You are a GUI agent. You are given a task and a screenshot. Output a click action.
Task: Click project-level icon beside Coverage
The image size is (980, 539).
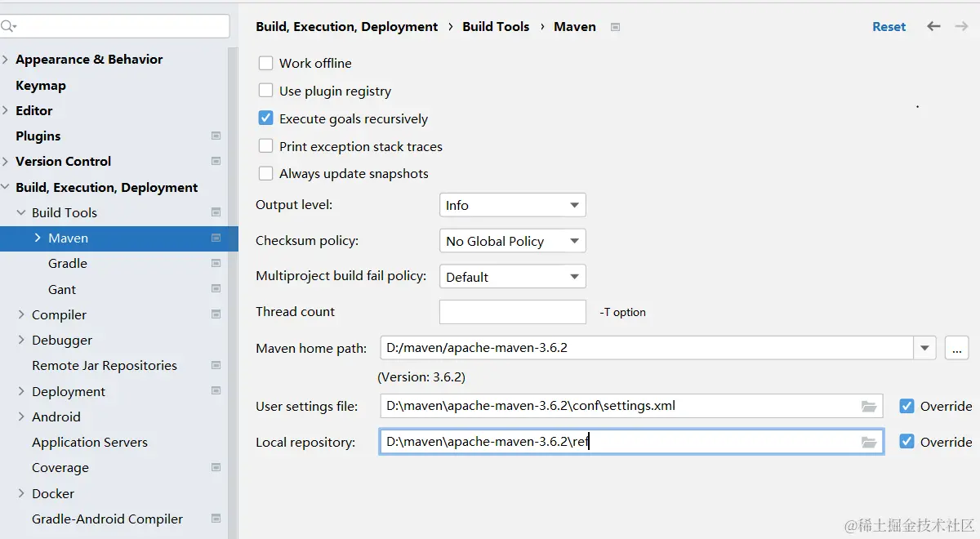pos(216,467)
